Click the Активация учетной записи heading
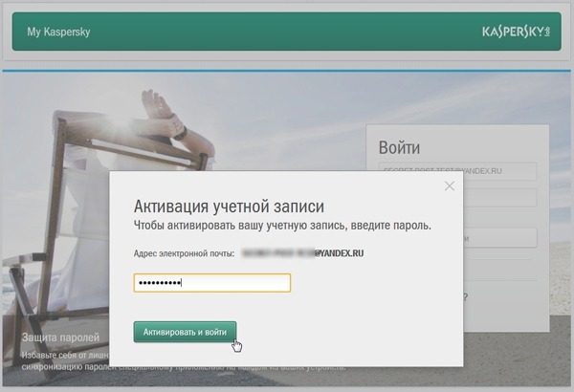The image size is (574, 392). tap(229, 207)
